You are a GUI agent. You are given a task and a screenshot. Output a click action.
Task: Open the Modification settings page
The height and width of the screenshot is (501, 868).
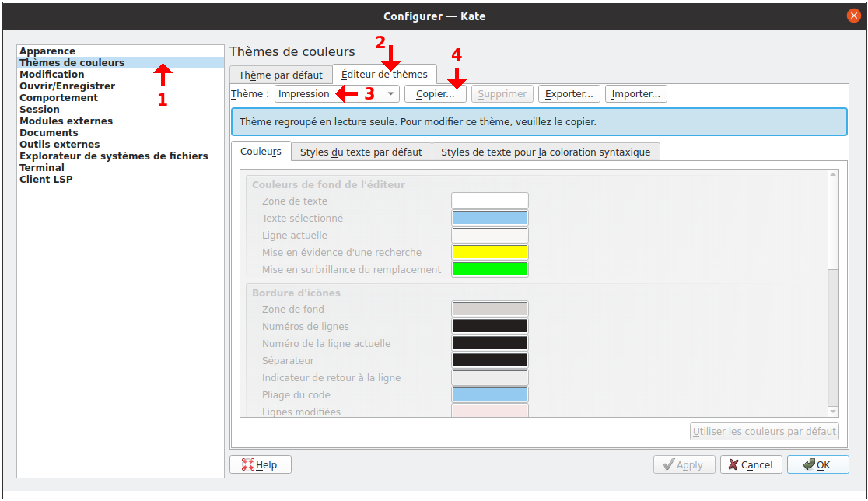[x=120, y=74]
